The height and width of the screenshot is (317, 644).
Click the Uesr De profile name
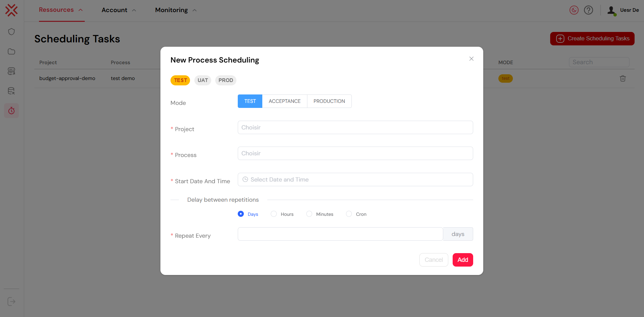[629, 10]
